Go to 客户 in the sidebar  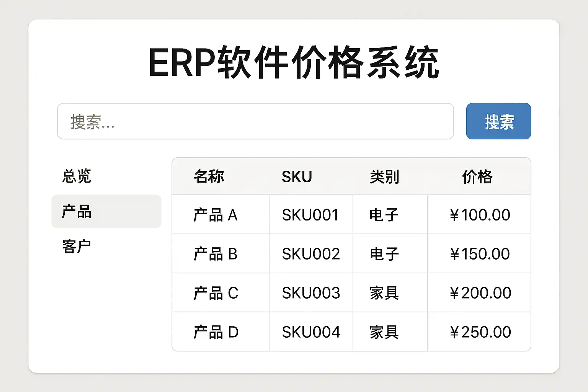(77, 247)
